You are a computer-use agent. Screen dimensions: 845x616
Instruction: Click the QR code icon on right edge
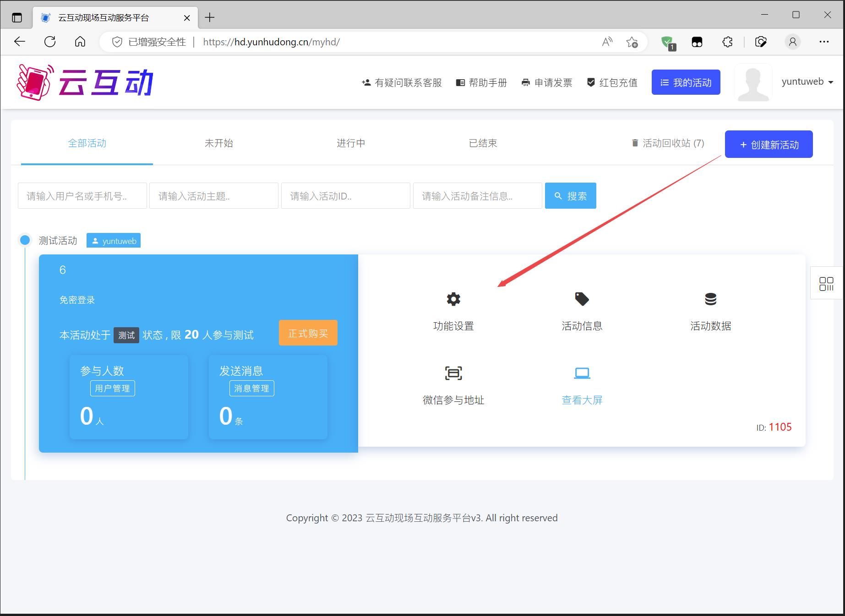(x=826, y=283)
